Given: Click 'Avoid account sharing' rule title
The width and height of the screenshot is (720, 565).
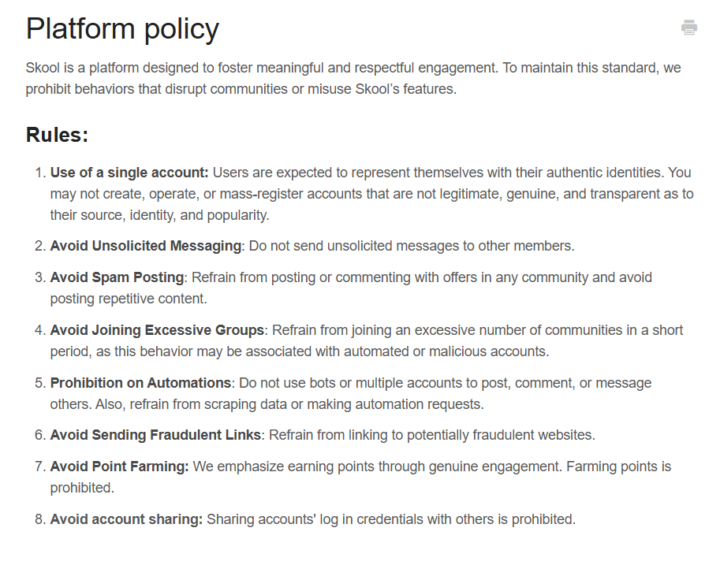Looking at the screenshot, I should coord(126,520).
